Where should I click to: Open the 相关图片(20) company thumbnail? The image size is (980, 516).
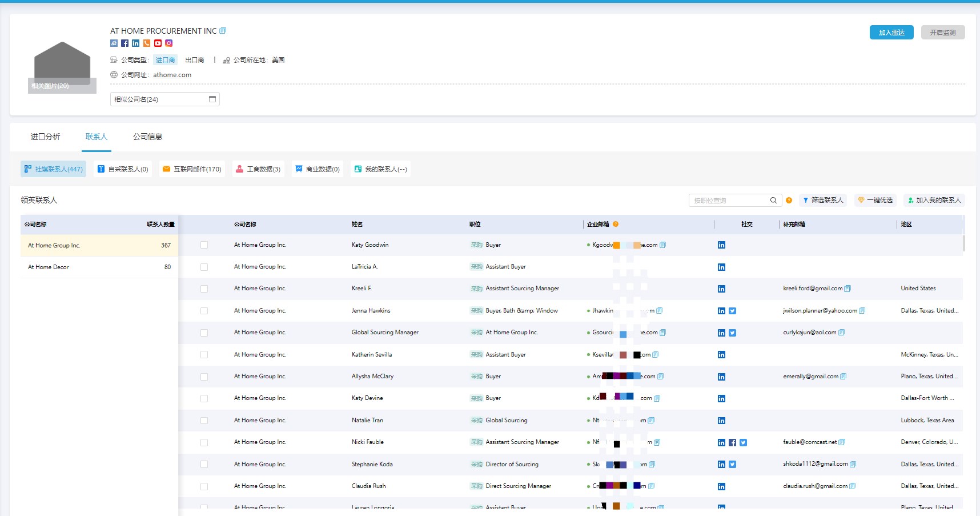coord(62,67)
